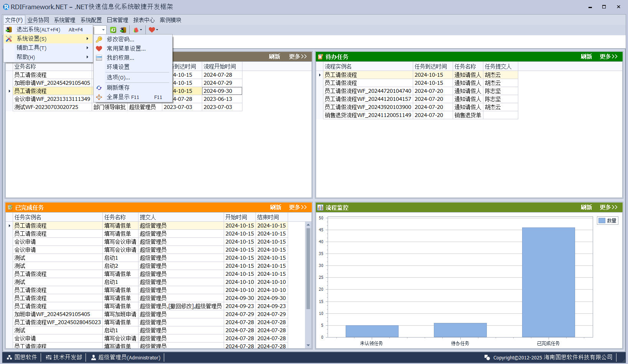
Task: Click the 全屏显示 fullscreen icon
Action: 99,97
